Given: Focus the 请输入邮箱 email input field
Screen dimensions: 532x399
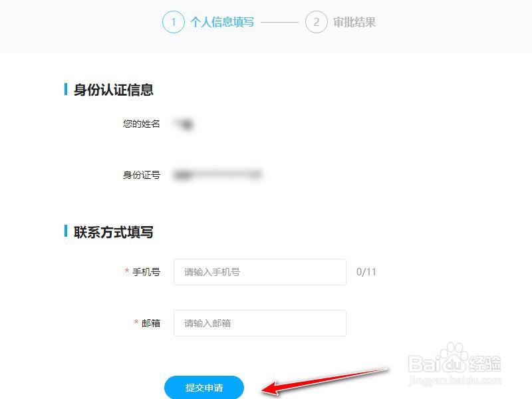Looking at the screenshot, I should (x=260, y=323).
